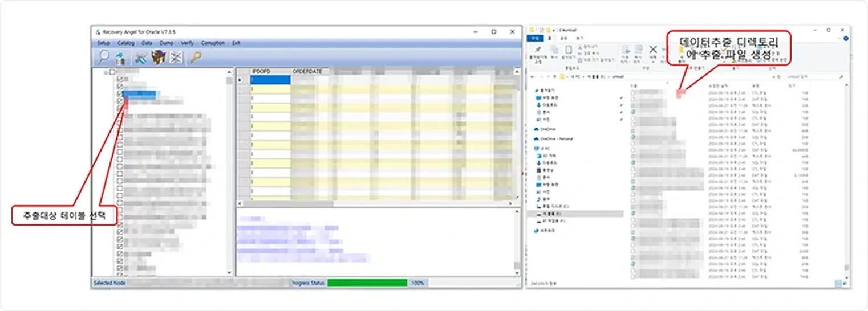Click the Delete X icon in Explorer ribbon
868x311 pixels.
coord(654,50)
